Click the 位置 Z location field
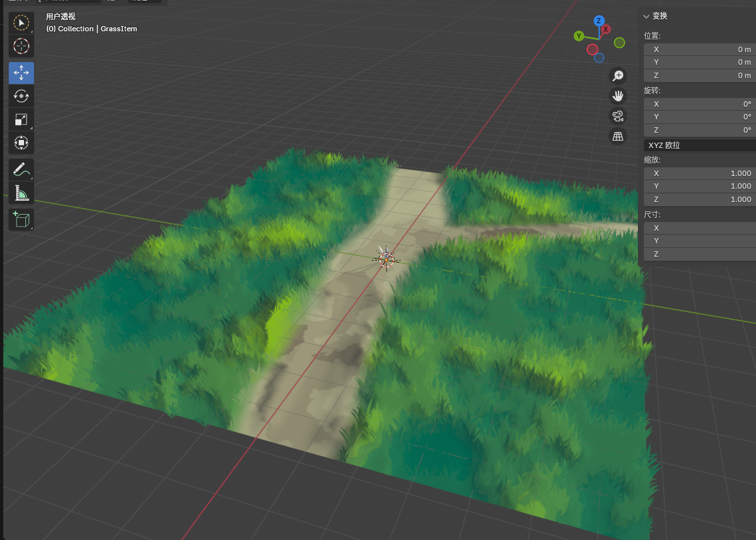The image size is (756, 540). pyautogui.click(x=699, y=75)
